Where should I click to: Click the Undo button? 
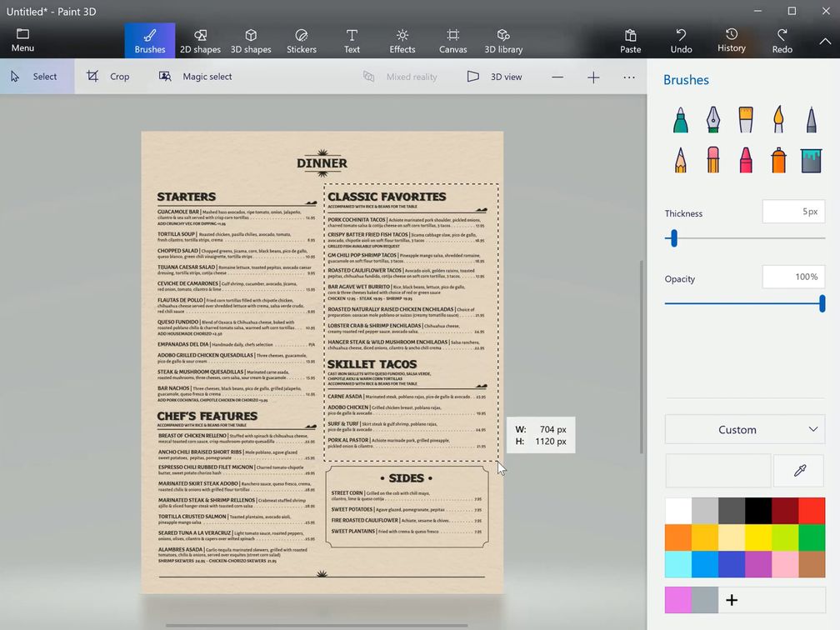pyautogui.click(x=681, y=40)
